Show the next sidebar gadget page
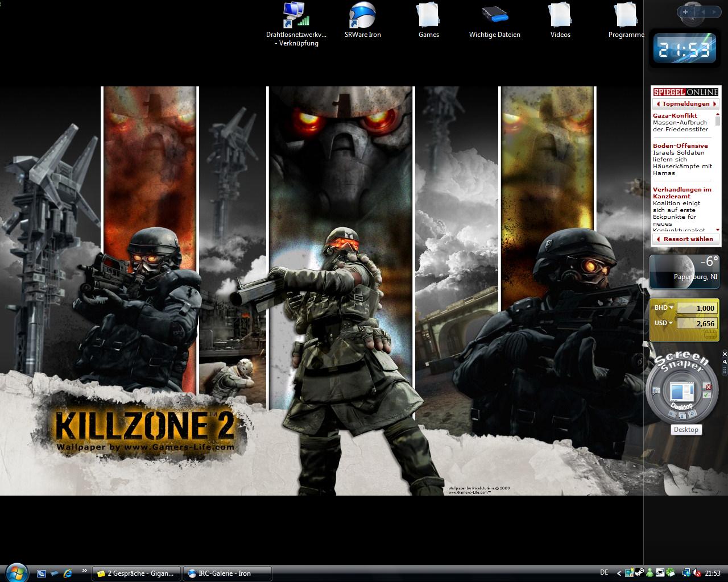 click(x=713, y=11)
